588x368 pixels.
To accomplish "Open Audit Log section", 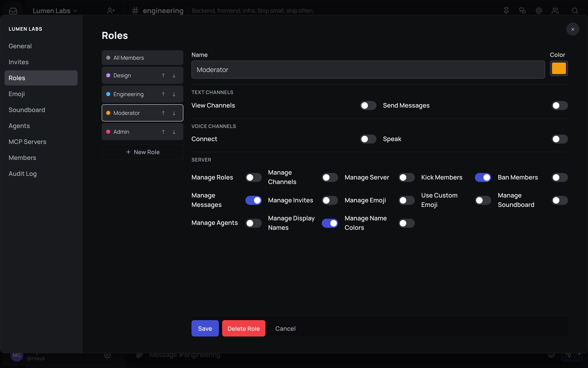I will tap(41, 174).
